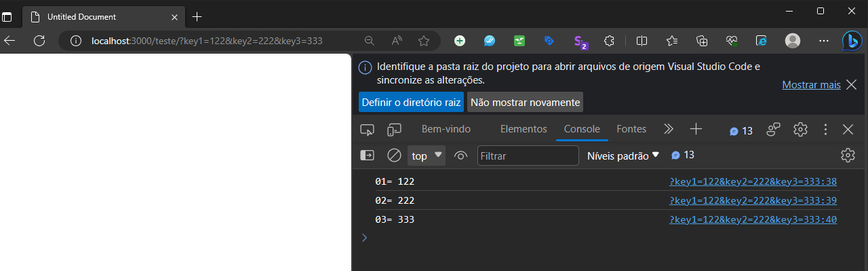Screen dimensions: 868x271
Task: Click the green plus extension icon
Action: coord(460,41)
